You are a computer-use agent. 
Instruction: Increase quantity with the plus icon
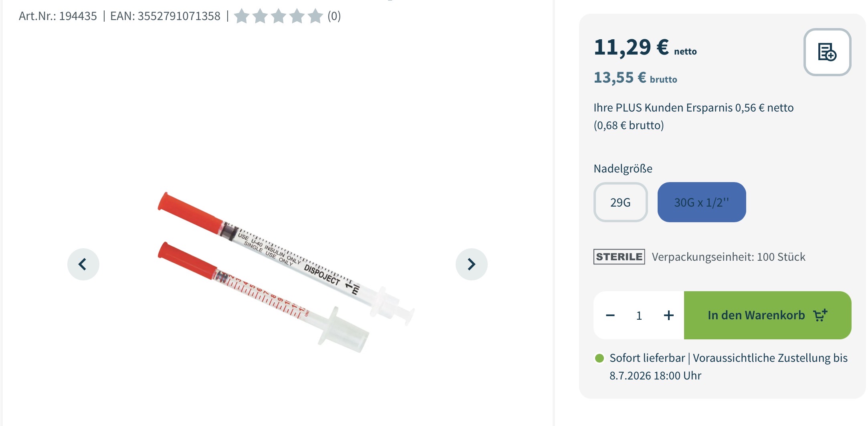[668, 315]
